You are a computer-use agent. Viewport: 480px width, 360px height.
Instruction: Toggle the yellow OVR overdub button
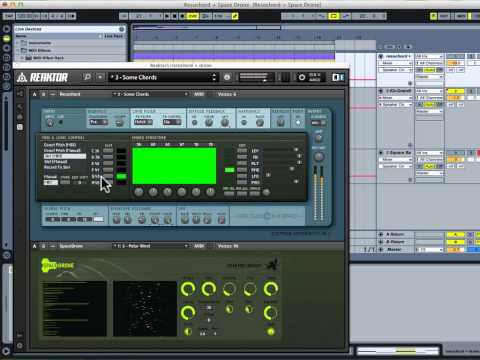193,16
